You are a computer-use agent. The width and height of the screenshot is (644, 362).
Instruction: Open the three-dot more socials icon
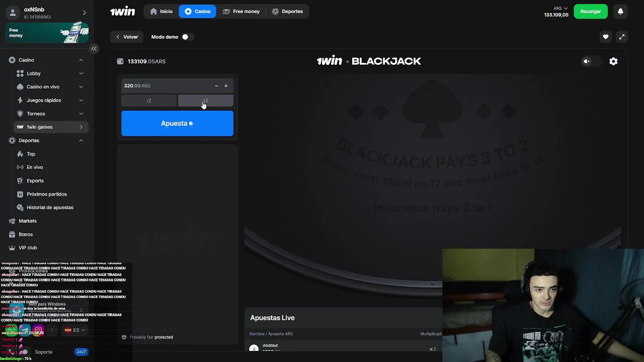coord(51,330)
